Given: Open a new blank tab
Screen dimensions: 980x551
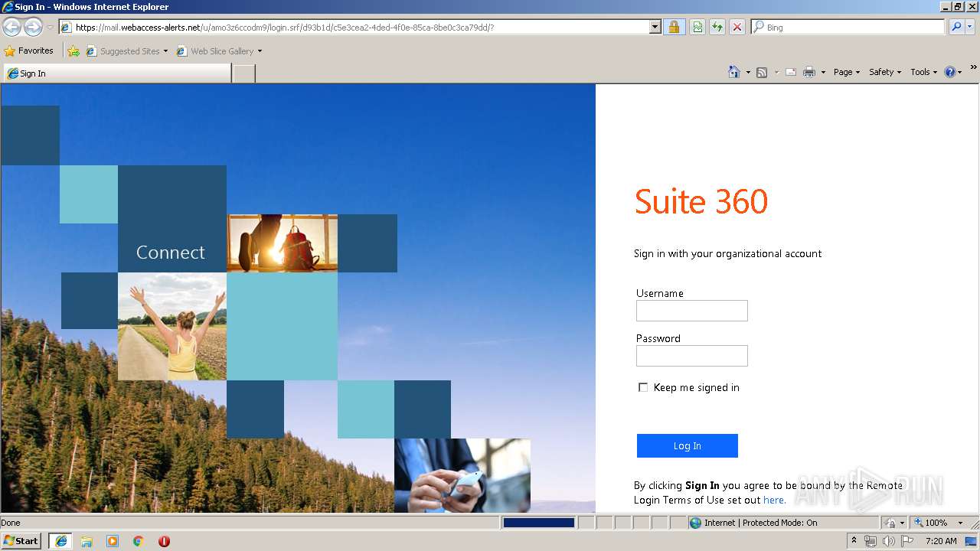Looking at the screenshot, I should tap(243, 73).
